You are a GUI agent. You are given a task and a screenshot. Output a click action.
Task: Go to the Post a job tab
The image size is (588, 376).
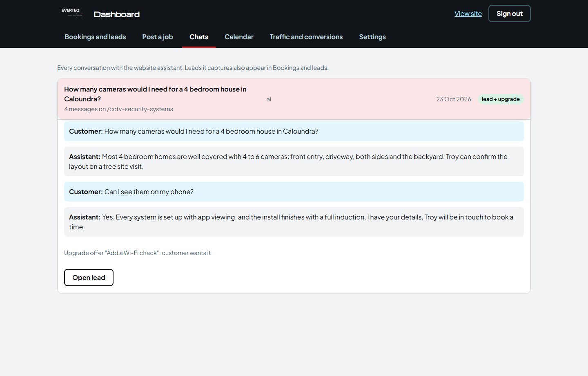pos(158,37)
